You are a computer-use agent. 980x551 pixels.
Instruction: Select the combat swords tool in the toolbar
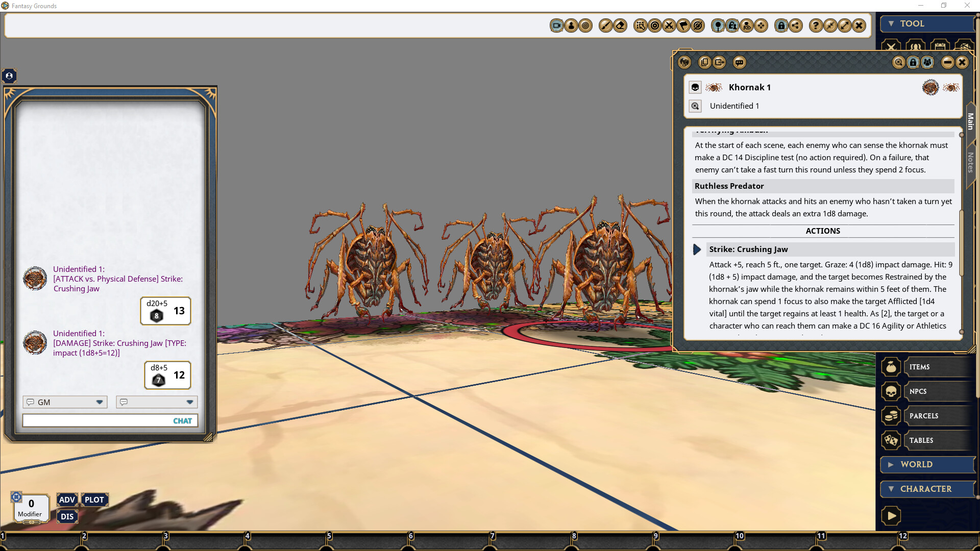[669, 26]
